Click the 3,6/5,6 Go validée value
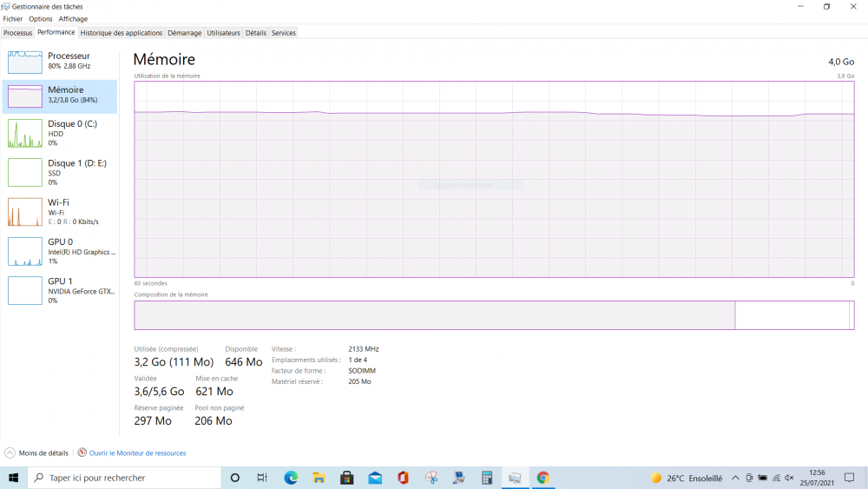 (159, 391)
